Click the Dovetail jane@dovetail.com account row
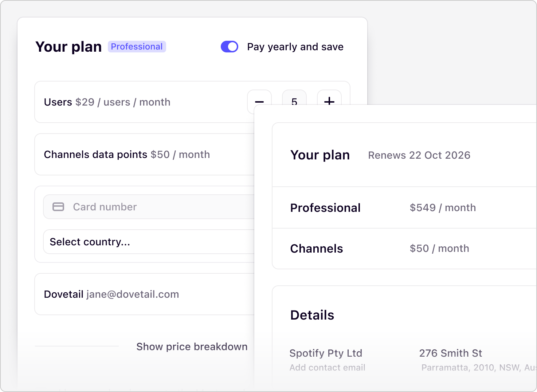537x392 pixels. click(145, 294)
